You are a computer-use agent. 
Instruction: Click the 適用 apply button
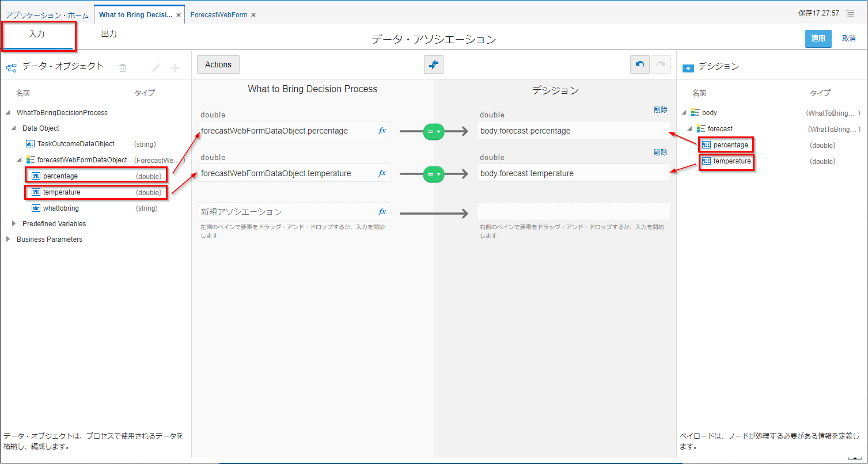pyautogui.click(x=818, y=39)
